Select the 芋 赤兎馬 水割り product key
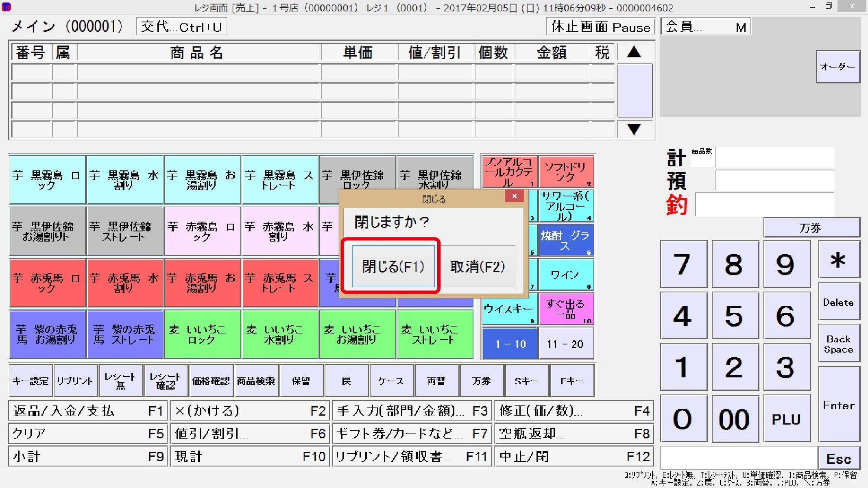Image resolution: width=868 pixels, height=488 pixels. pyautogui.click(x=124, y=283)
